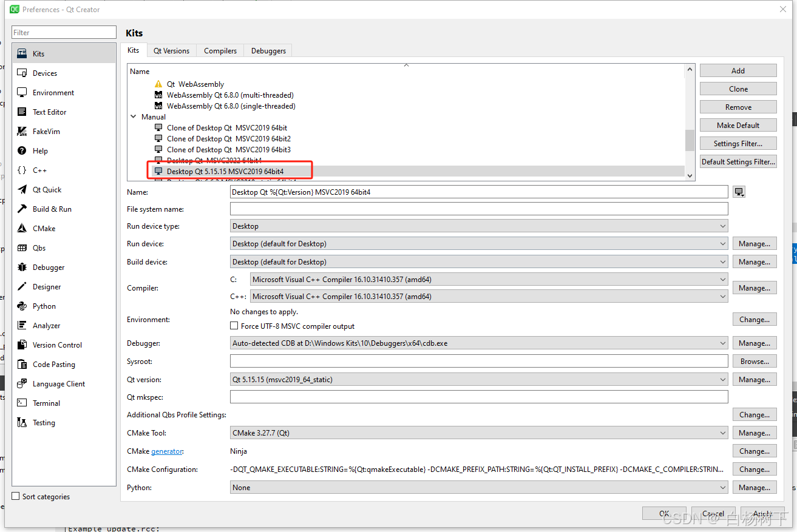This screenshot has height=532, width=797.
Task: Open the Kits category in sidebar
Action: pyautogui.click(x=64, y=53)
